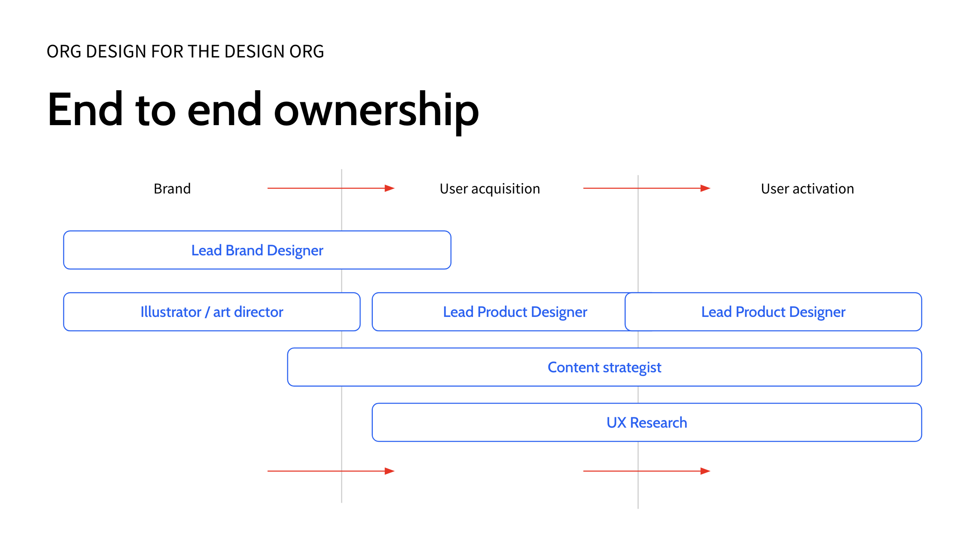The height and width of the screenshot is (549, 980).
Task: Select the Illustrator / art director box
Action: pos(212,312)
